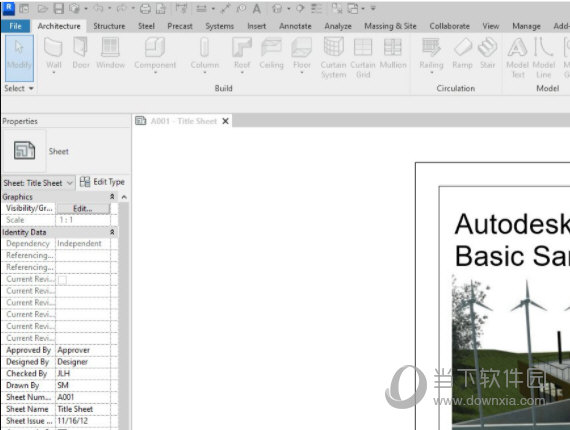
Task: Select the Railing tool
Action: pos(431,55)
